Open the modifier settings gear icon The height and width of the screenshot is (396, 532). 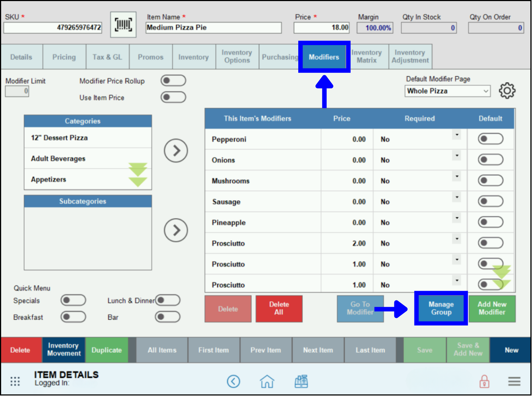[x=507, y=91]
